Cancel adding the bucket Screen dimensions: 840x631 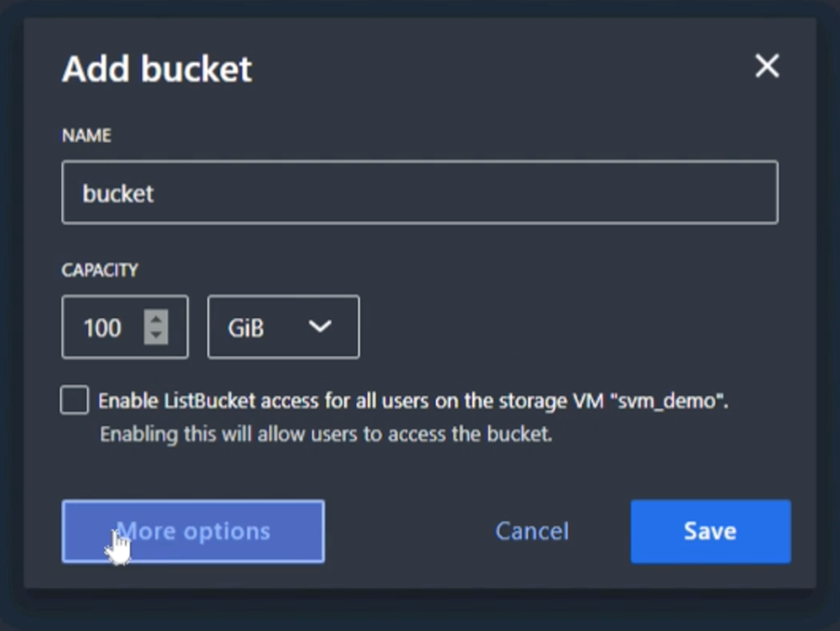531,531
